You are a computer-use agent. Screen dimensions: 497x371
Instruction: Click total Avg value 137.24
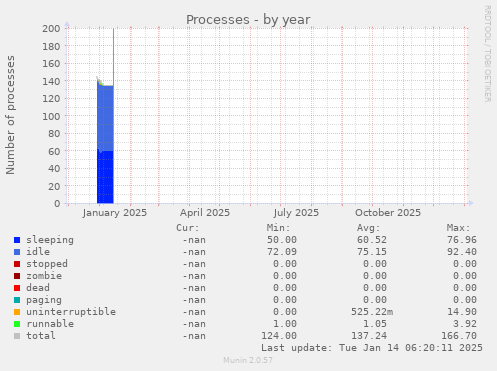point(369,336)
